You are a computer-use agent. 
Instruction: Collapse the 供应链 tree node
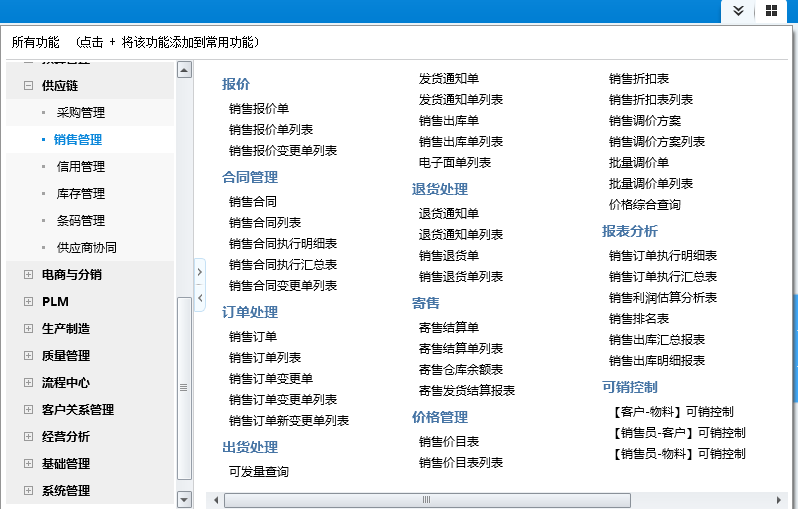click(x=29, y=86)
